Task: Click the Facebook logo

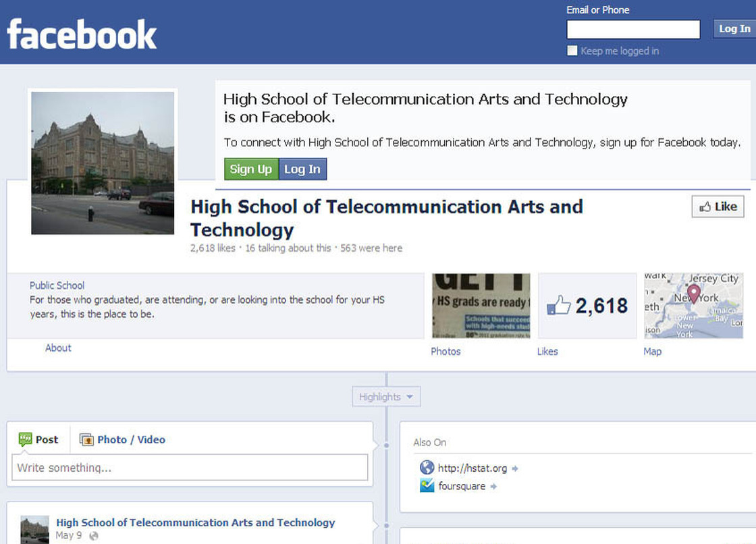Action: (82, 34)
